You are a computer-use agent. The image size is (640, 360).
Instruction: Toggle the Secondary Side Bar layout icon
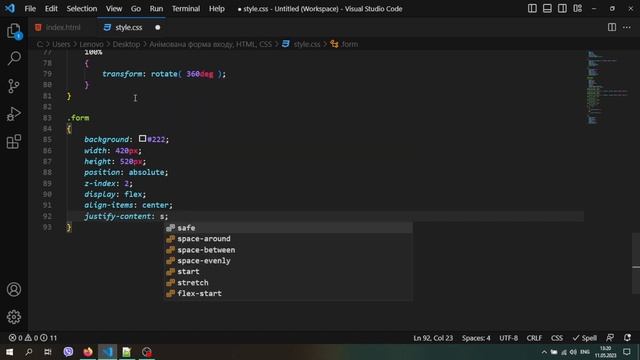[x=562, y=9]
